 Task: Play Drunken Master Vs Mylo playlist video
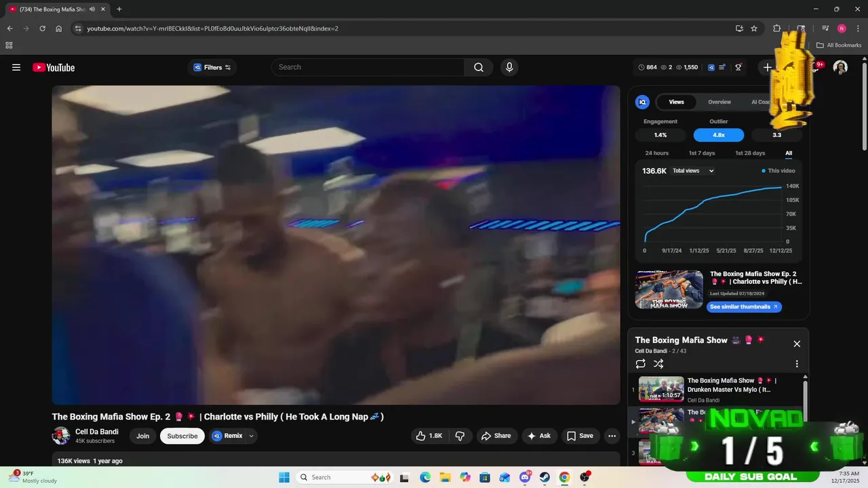(716, 390)
